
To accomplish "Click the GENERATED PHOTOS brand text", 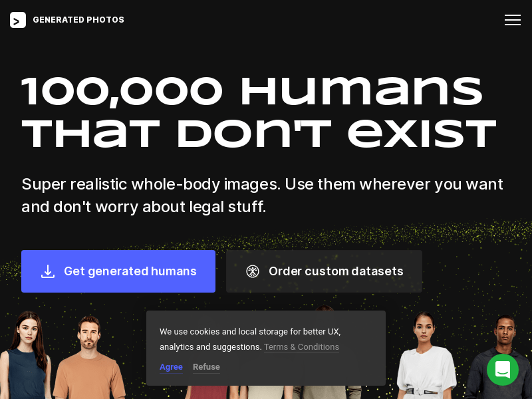I will coord(78,20).
